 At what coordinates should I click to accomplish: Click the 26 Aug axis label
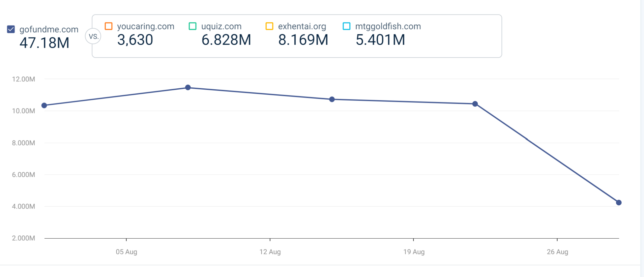pyautogui.click(x=557, y=252)
